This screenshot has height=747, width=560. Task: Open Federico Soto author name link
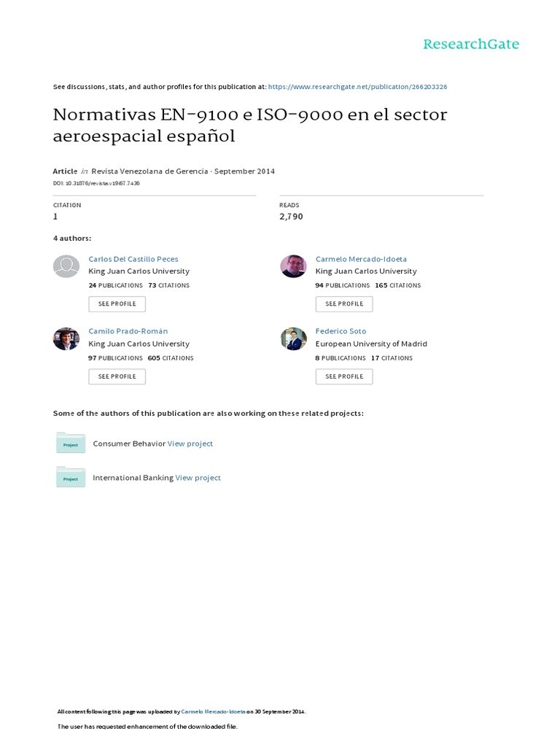pos(341,331)
